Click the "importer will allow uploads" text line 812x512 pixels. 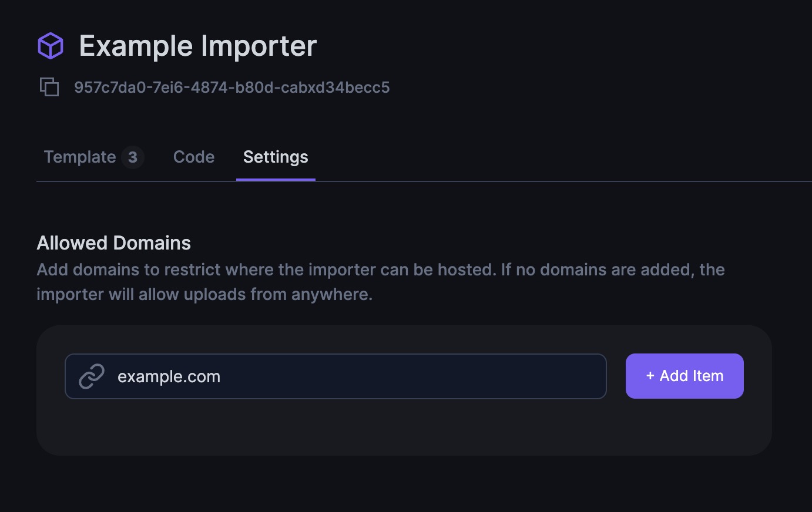pyautogui.click(x=204, y=294)
